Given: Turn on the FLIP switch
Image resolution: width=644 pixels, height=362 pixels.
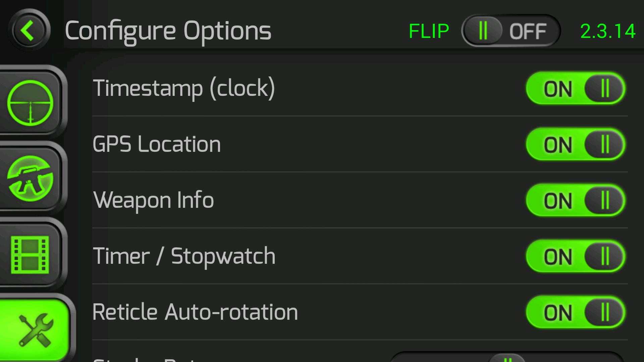Looking at the screenshot, I should [511, 31].
